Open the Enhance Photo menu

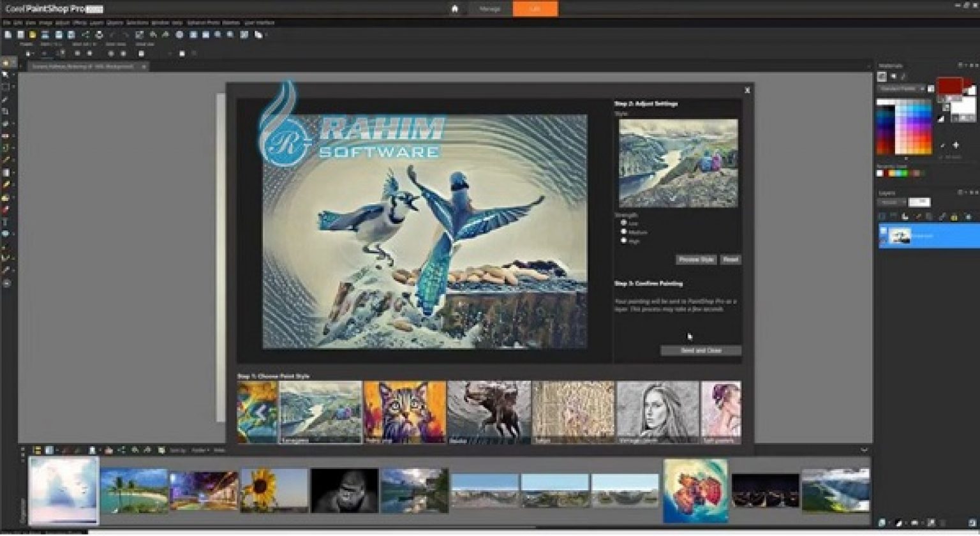tap(204, 22)
